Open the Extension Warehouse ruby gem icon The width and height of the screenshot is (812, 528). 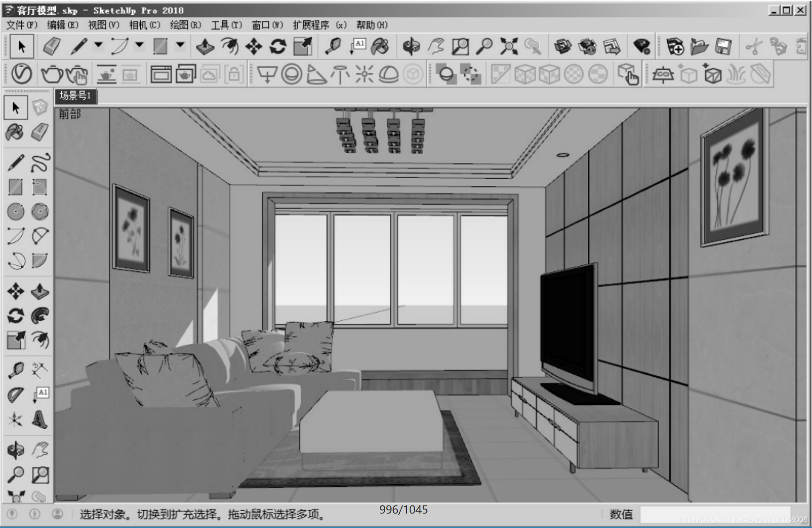pyautogui.click(x=641, y=46)
